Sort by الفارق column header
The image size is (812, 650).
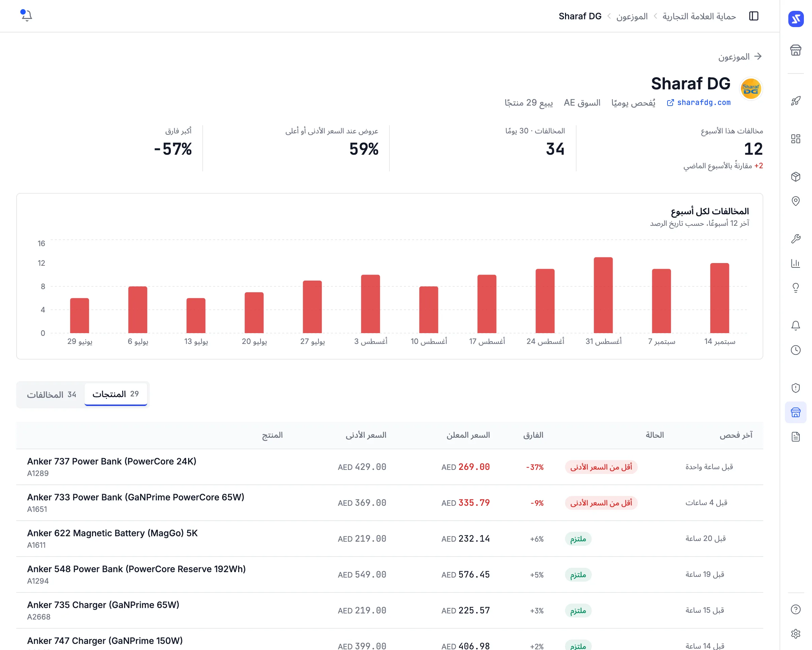pos(533,435)
